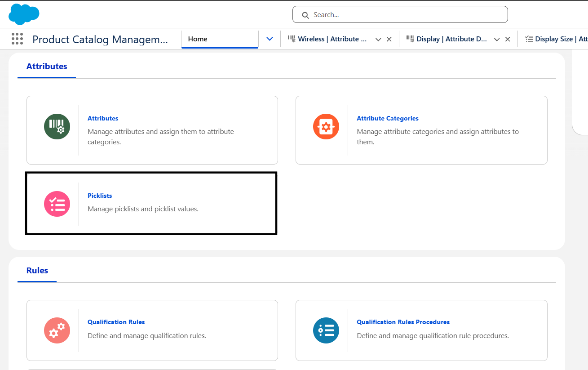Switch to the Wireless Attribute tab
Screen dimensions: 588x370
coord(332,39)
